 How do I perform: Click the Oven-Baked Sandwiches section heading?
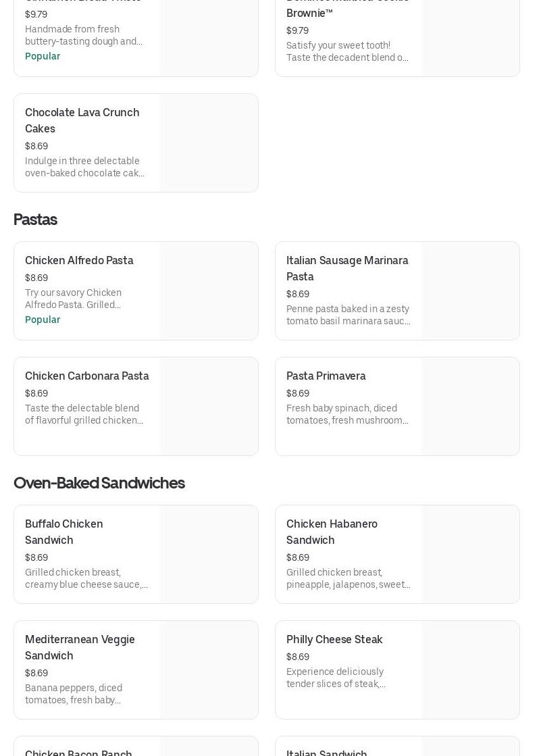pos(99,483)
